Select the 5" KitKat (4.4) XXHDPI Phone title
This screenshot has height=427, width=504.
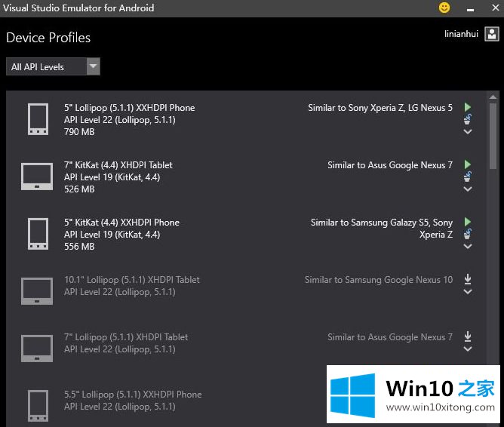click(x=121, y=223)
